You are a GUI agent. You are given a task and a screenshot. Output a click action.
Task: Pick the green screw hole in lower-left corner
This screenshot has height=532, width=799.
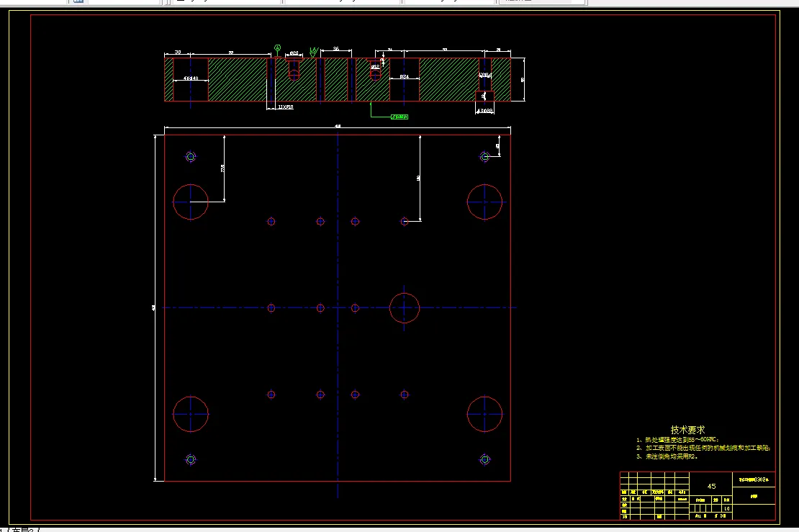tap(191, 459)
